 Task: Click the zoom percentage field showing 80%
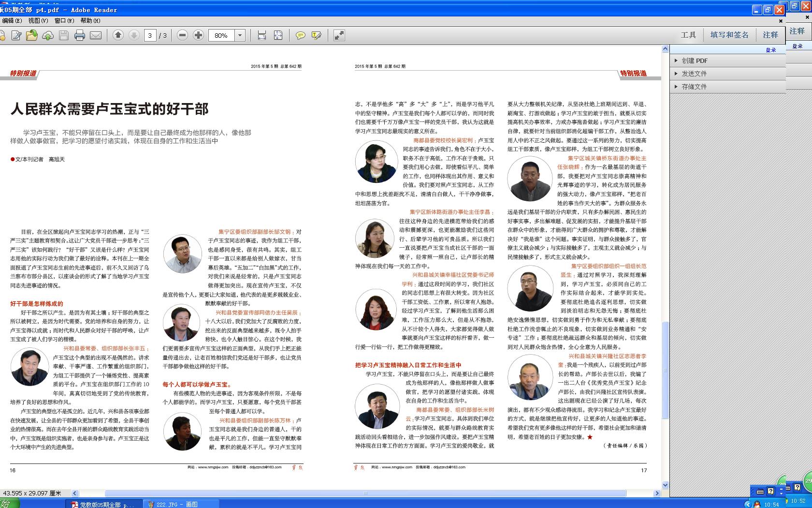tap(221, 35)
